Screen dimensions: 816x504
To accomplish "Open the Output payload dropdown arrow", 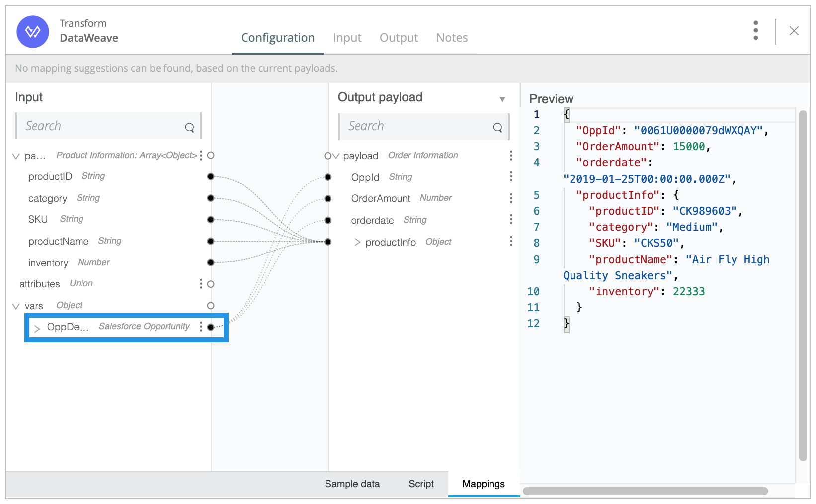I will [x=502, y=99].
